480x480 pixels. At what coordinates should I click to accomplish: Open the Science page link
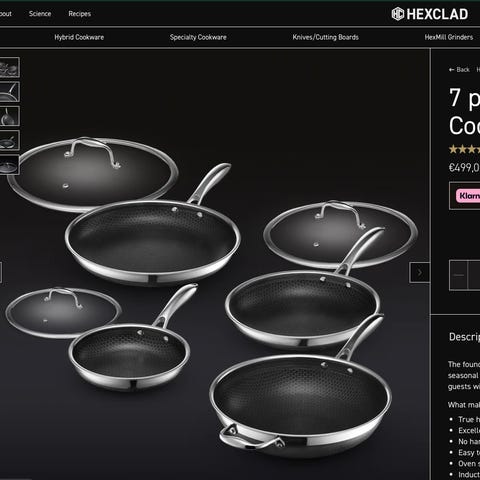coord(40,14)
